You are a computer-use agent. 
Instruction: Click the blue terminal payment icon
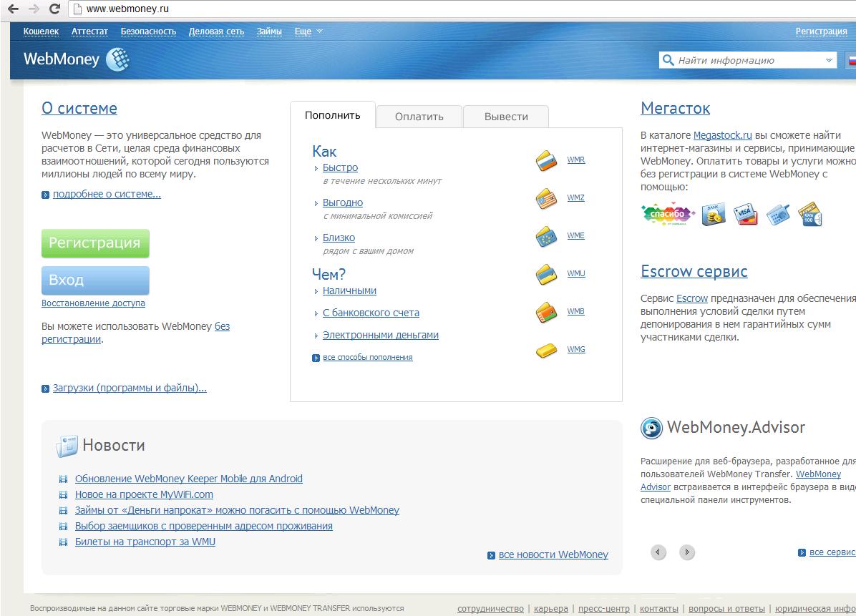coord(777,215)
